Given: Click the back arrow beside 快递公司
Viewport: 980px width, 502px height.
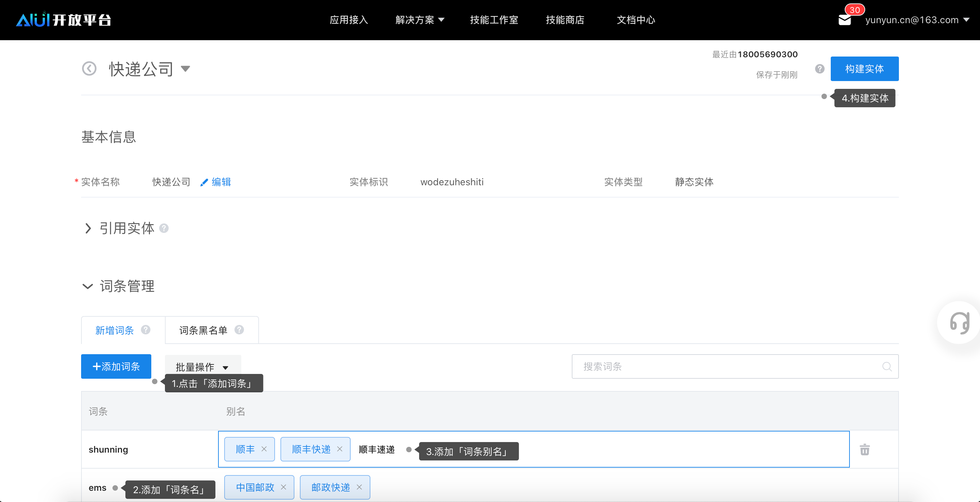Looking at the screenshot, I should [x=89, y=69].
